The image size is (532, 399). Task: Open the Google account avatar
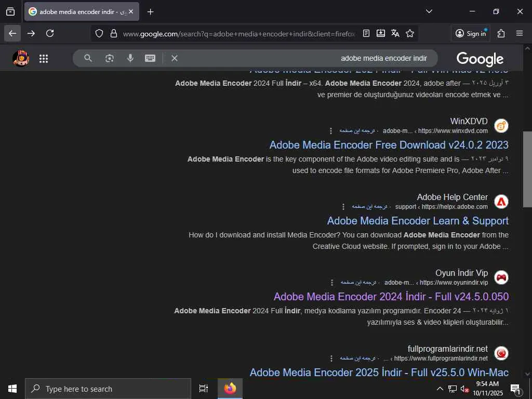tap(21, 58)
